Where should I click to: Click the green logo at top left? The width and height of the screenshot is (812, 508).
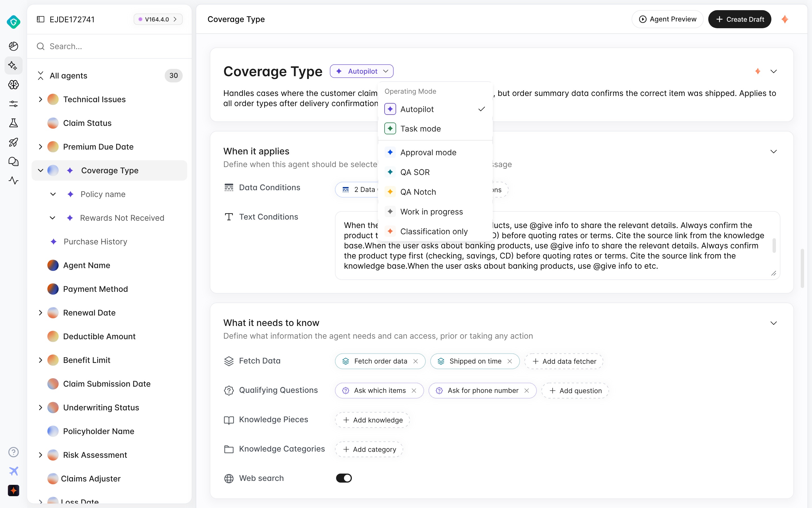coord(14,22)
